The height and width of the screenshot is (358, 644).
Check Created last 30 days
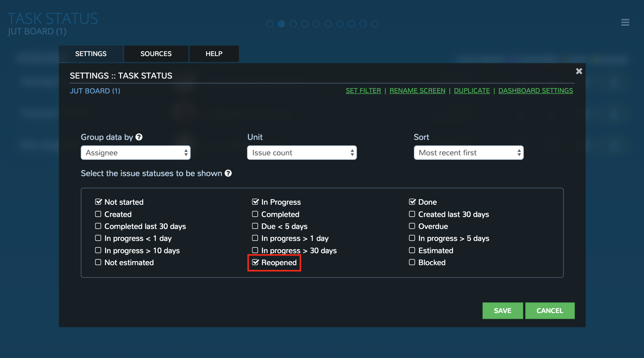pos(412,214)
